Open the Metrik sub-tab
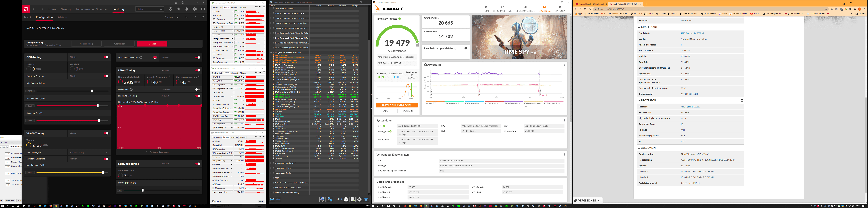Screen dimensions: 868x208 pyautogui.click(x=28, y=17)
